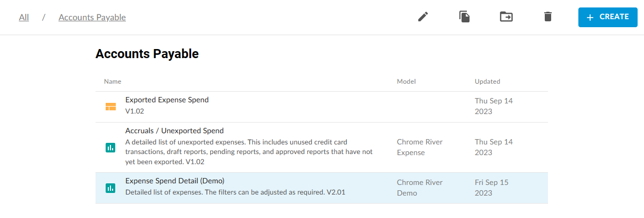The width and height of the screenshot is (644, 218).
Task: Open the Exported Expense Spend item
Action: [167, 100]
